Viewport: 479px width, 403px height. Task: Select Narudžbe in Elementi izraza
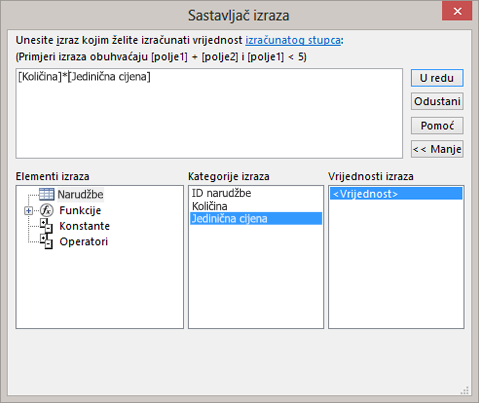(80, 194)
